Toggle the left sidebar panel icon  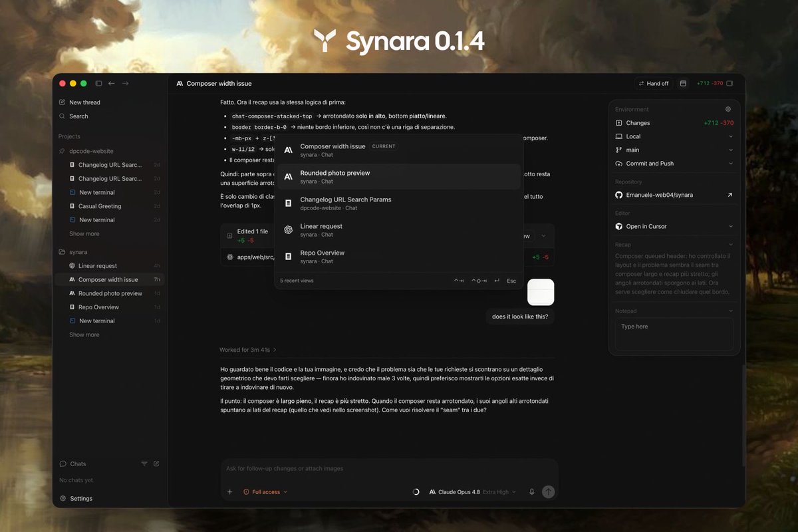[98, 83]
